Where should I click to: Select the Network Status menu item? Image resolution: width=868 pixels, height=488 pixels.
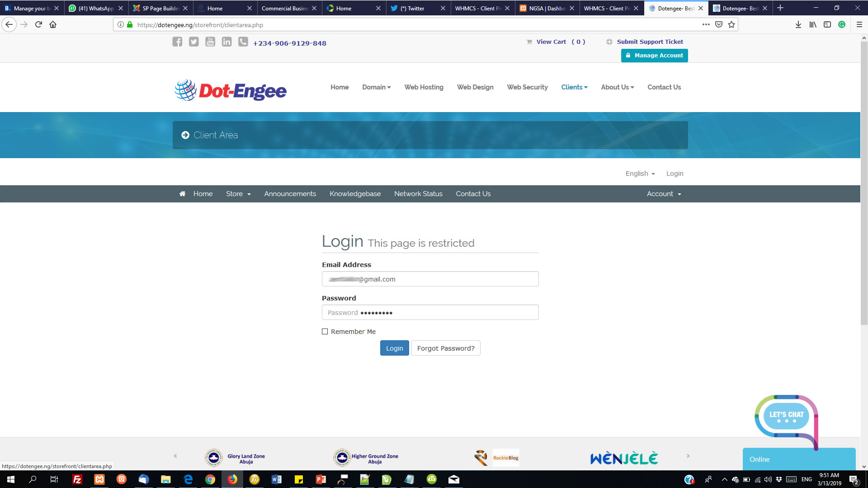pyautogui.click(x=418, y=194)
